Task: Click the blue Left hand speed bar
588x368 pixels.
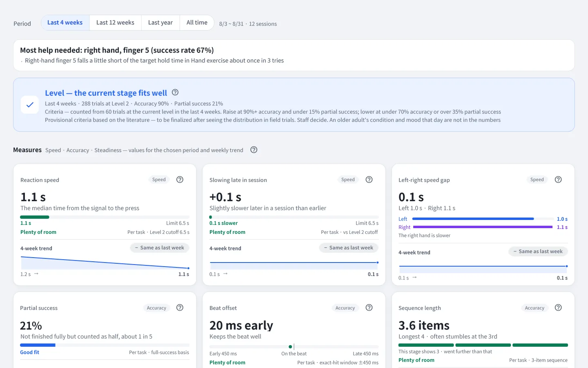Action: coord(473,219)
